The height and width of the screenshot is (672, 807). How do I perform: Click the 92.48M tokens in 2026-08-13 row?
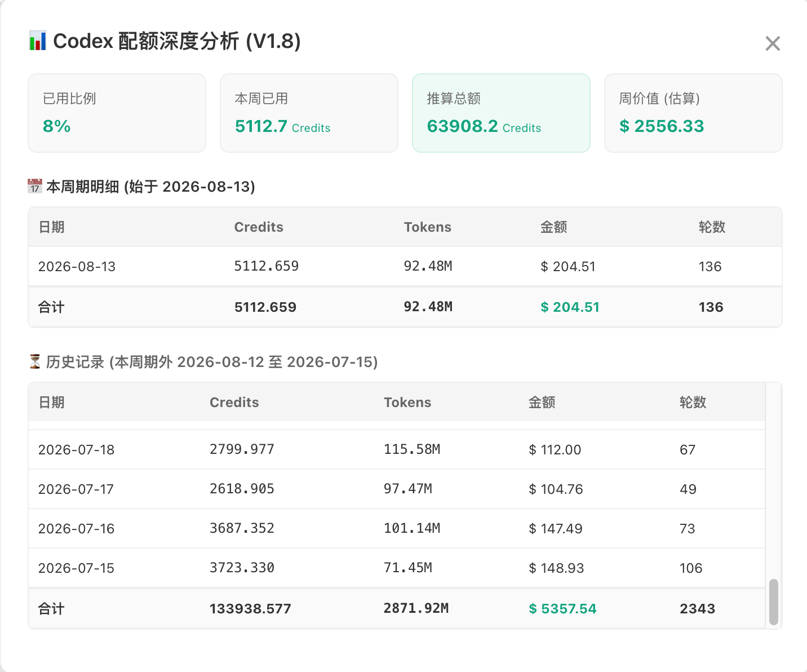tap(428, 266)
